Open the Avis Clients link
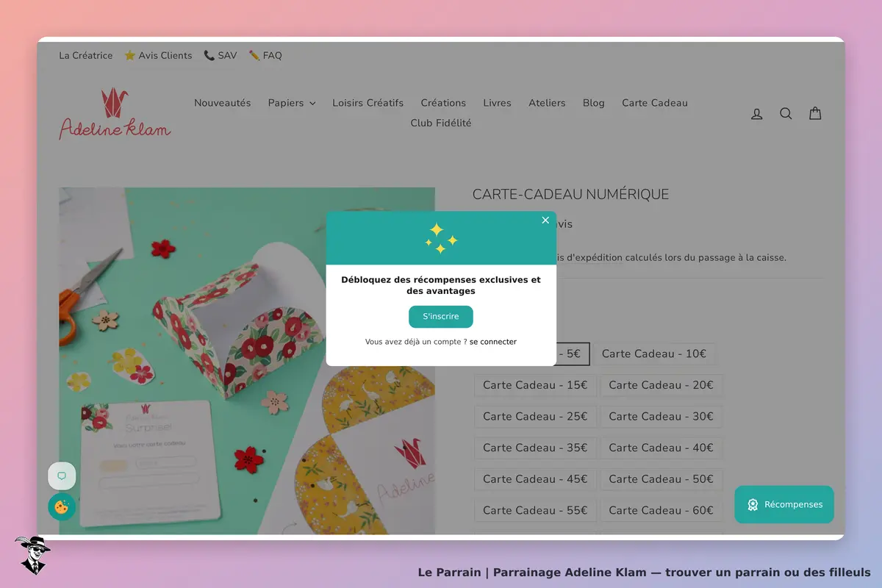The height and width of the screenshot is (588, 882). pyautogui.click(x=158, y=55)
